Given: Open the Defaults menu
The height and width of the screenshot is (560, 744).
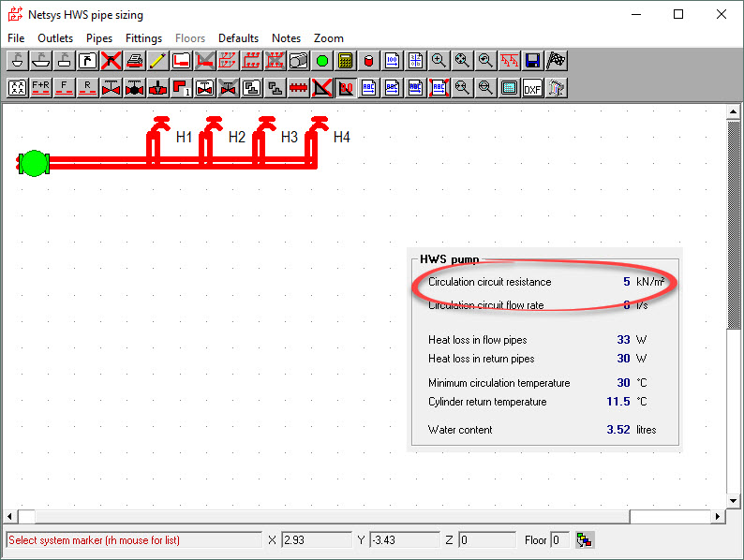Looking at the screenshot, I should [x=238, y=38].
